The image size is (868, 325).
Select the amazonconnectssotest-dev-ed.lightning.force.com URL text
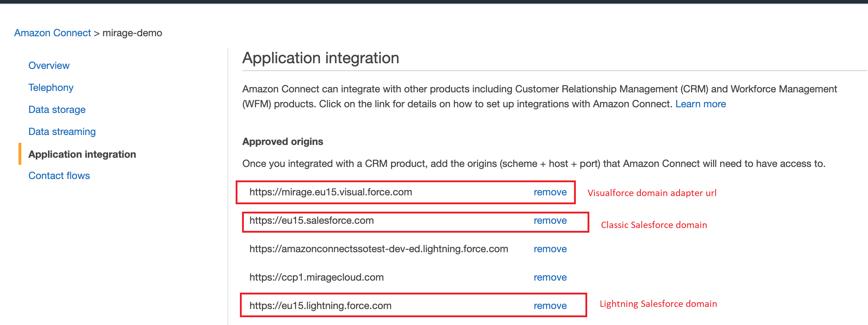(x=379, y=249)
